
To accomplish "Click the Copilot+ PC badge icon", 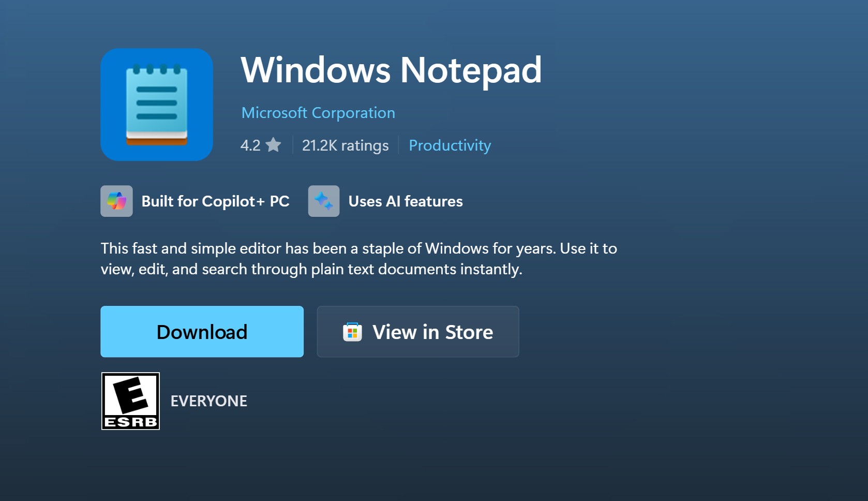I will click(116, 201).
